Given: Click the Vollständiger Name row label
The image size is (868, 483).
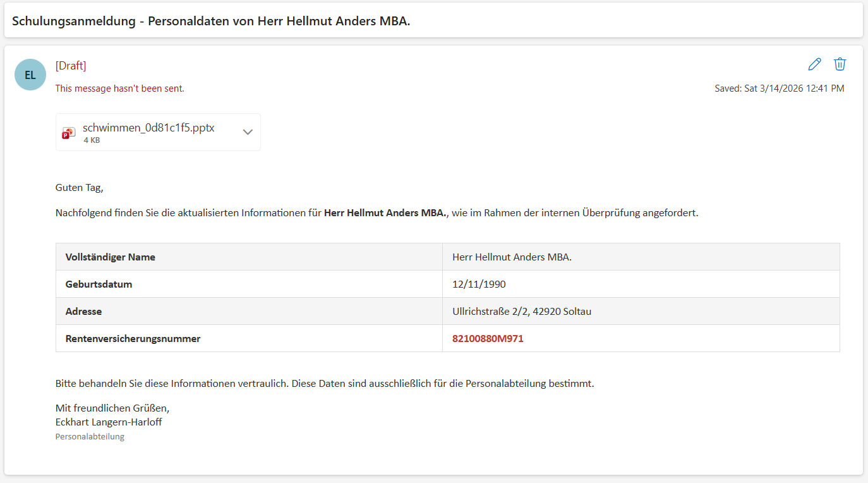Looking at the screenshot, I should (x=111, y=257).
